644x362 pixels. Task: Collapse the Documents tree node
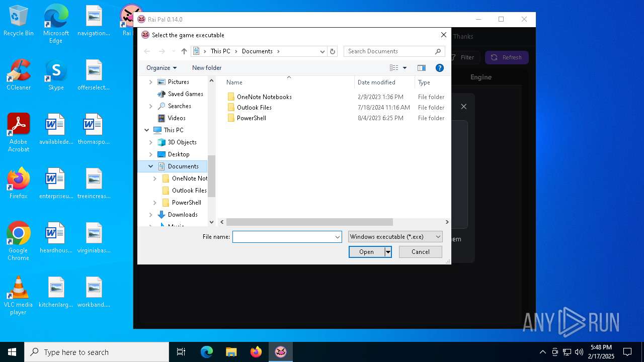click(150, 166)
